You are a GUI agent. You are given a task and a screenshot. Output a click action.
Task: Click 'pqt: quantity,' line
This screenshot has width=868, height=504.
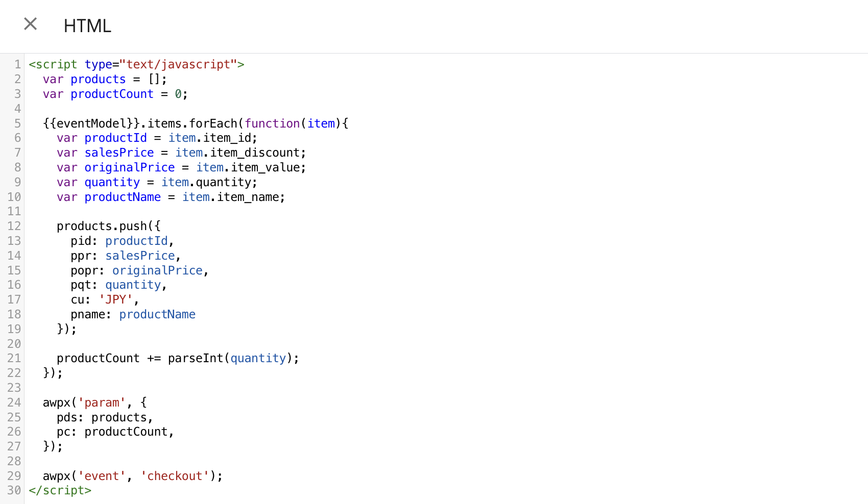[x=119, y=285]
